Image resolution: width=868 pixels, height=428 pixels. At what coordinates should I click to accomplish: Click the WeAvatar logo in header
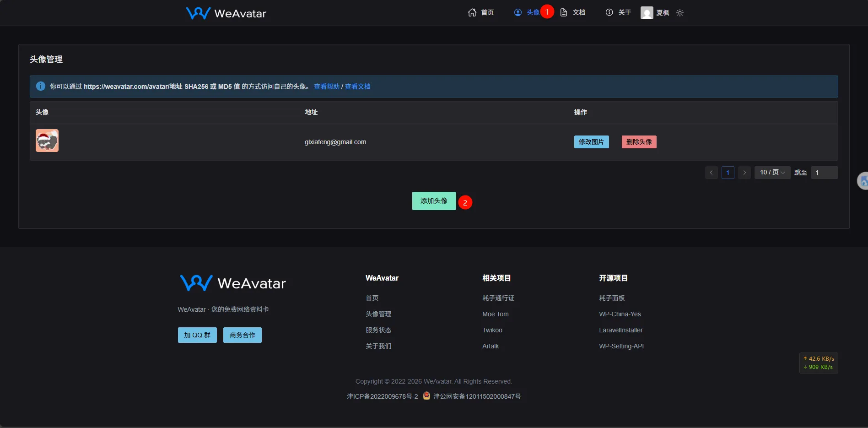(226, 13)
